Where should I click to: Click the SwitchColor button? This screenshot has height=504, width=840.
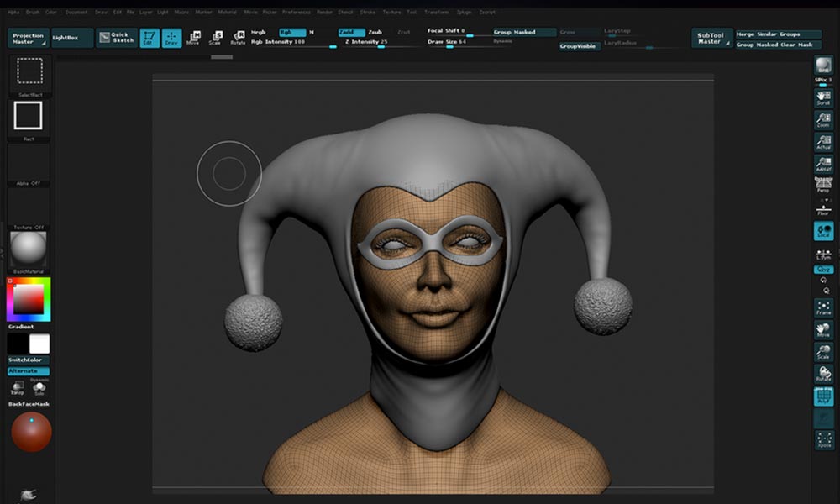(29, 360)
